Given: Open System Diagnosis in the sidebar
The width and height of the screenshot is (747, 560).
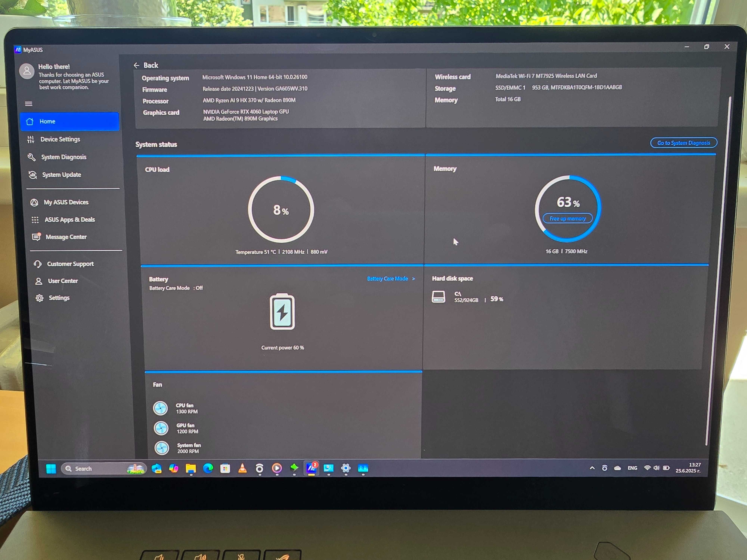Looking at the screenshot, I should (x=63, y=157).
